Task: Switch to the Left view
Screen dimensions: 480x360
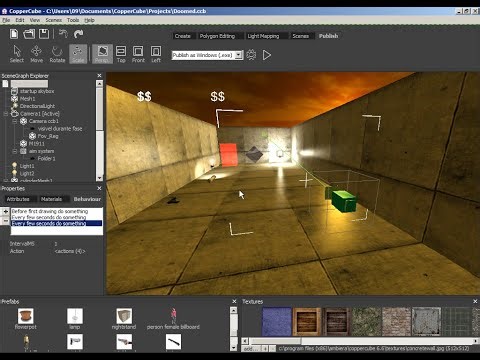Action: [x=156, y=54]
